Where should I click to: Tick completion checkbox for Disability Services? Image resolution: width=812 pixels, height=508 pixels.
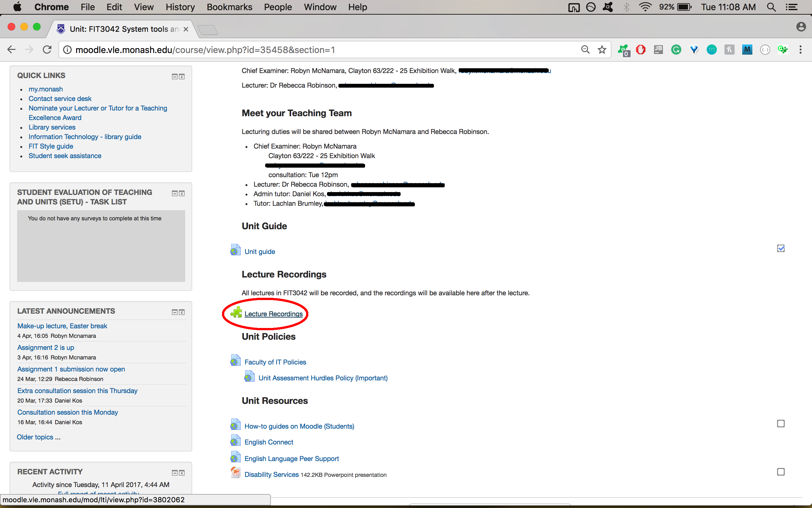(x=781, y=472)
